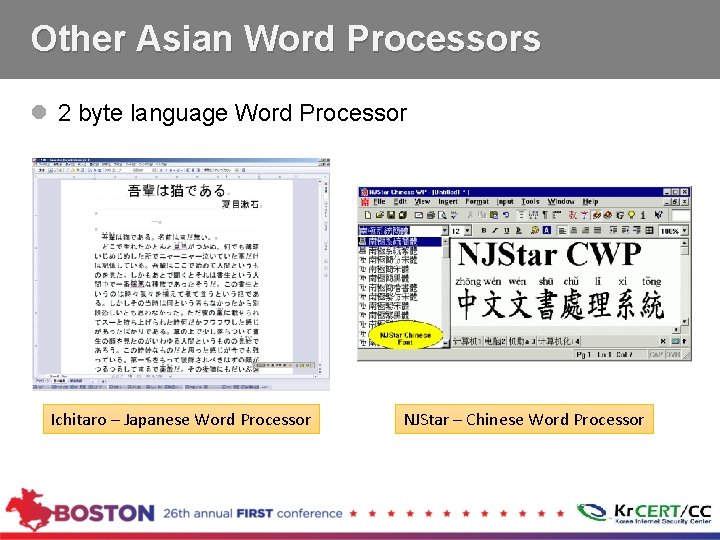
Task: Click the red NJStar app icon beside File
Action: coord(365,202)
